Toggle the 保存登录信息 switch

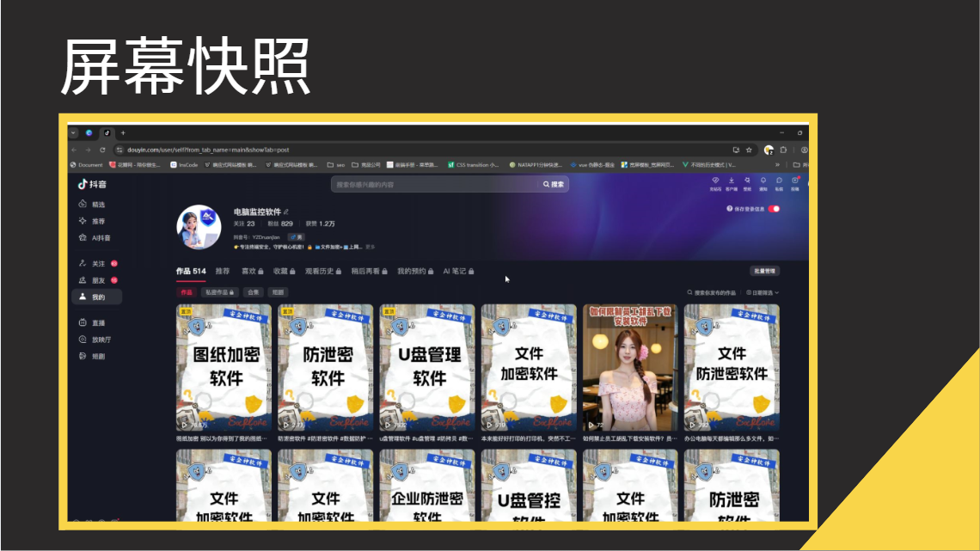775,209
